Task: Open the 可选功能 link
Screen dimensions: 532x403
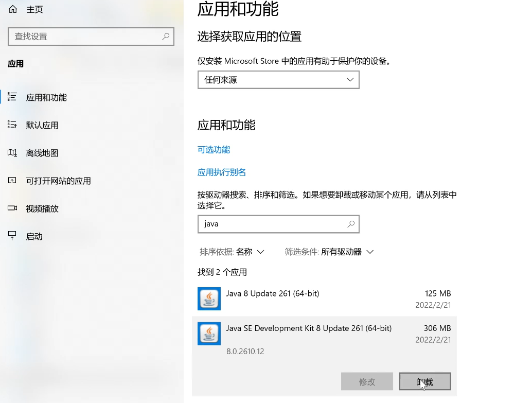Action: tap(214, 150)
